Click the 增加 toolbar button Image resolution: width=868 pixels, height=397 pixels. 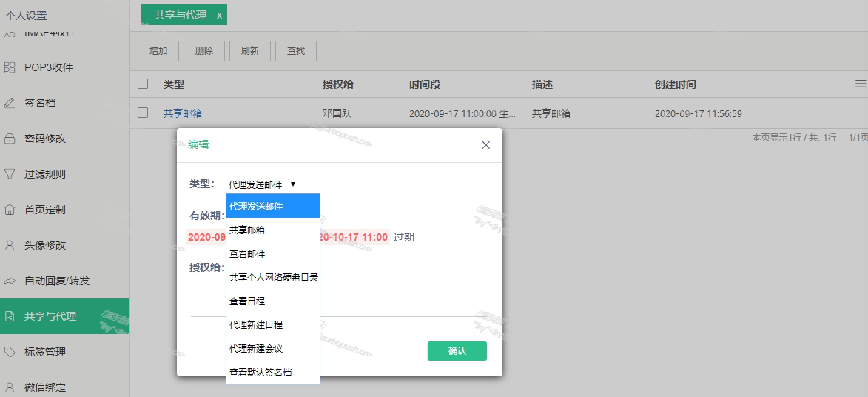(158, 51)
